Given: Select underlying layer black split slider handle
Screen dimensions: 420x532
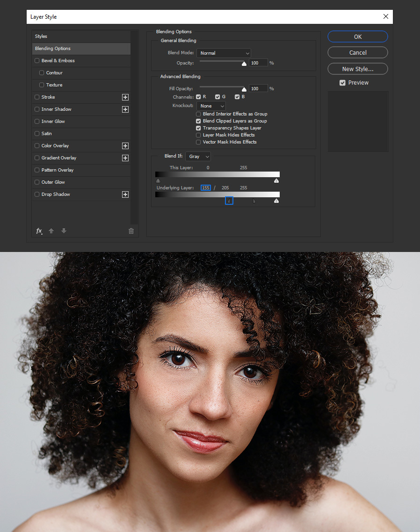Looking at the screenshot, I should click(229, 201).
